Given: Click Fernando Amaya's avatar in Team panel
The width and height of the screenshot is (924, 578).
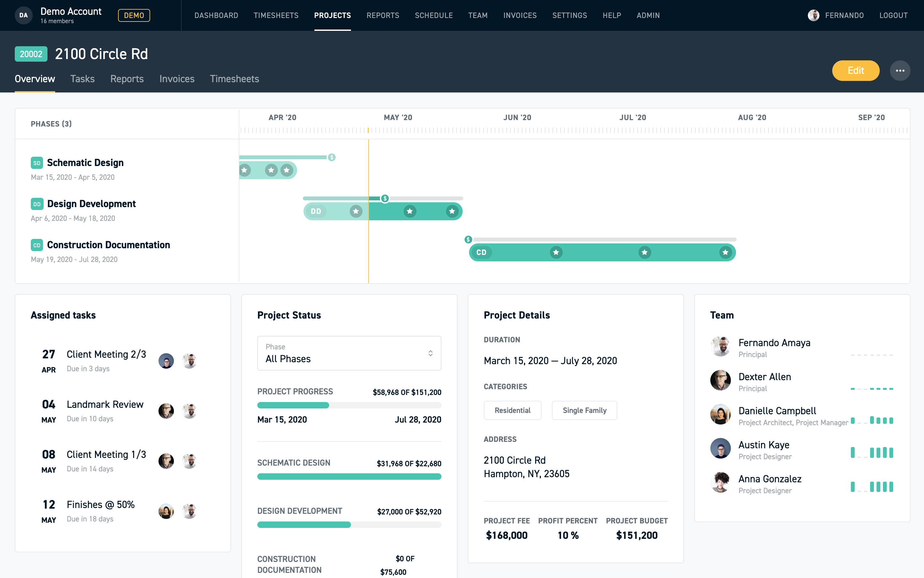Looking at the screenshot, I should point(721,346).
